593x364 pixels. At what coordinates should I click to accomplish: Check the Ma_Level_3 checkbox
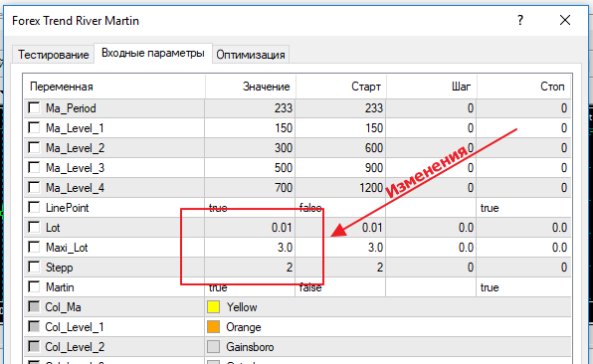coord(34,167)
